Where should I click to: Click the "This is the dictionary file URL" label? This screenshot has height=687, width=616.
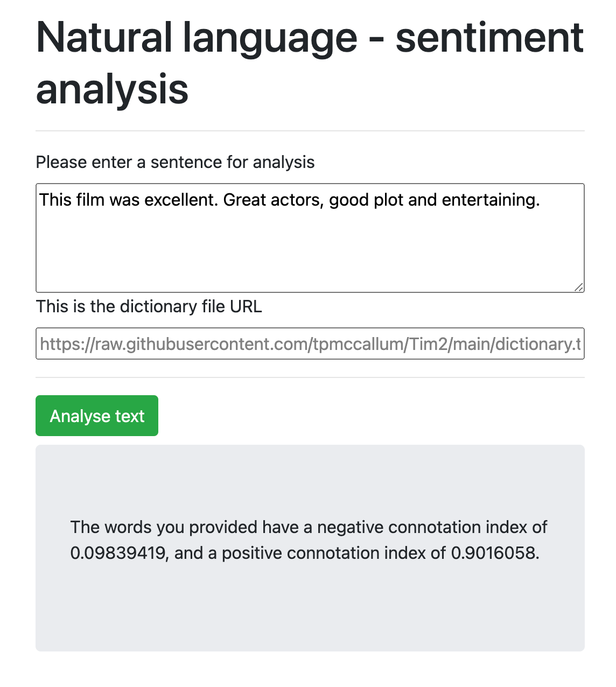coord(149,306)
